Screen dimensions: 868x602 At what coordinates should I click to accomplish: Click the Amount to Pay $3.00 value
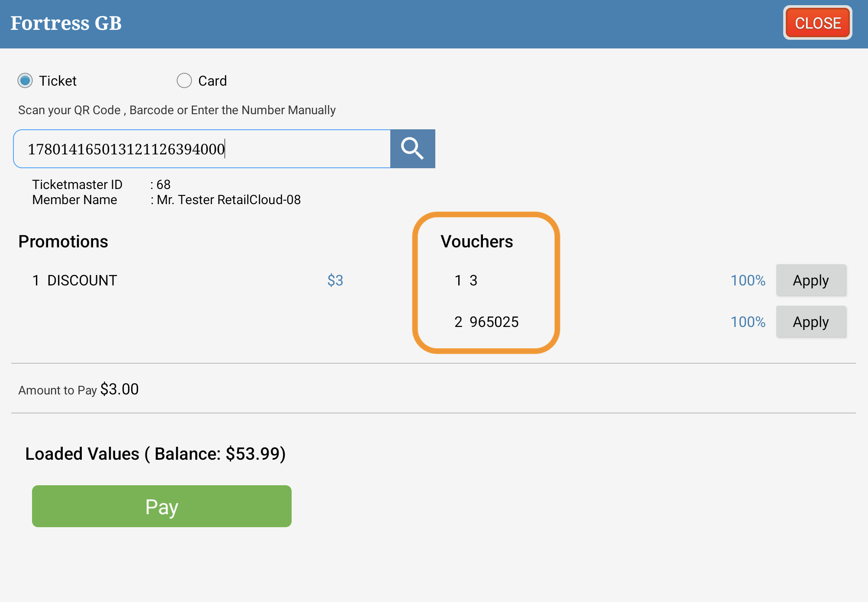coord(119,389)
